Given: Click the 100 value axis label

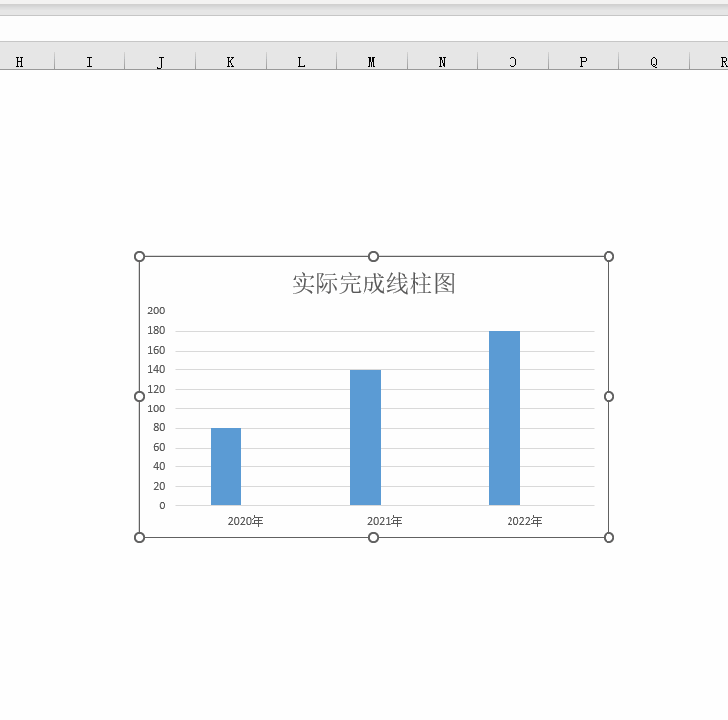Looking at the screenshot, I should pyautogui.click(x=156, y=408).
